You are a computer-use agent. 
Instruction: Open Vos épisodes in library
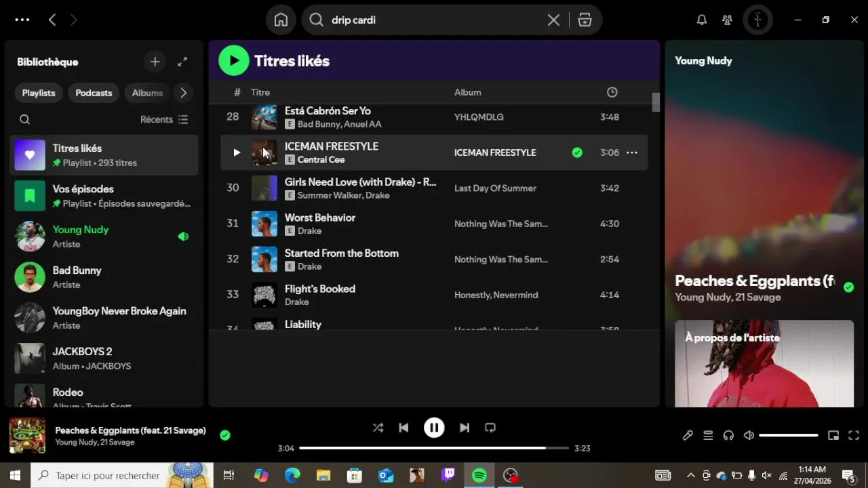coord(104,196)
